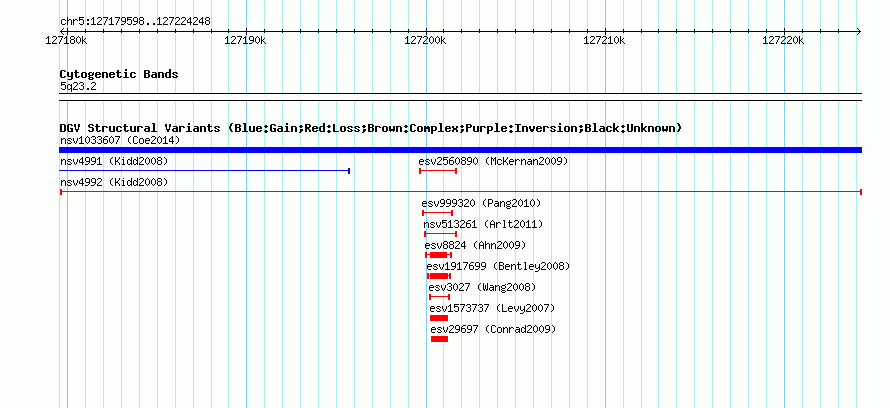Select the esv8824 red loss block
Viewport: 890px width, 408px height.
click(438, 255)
